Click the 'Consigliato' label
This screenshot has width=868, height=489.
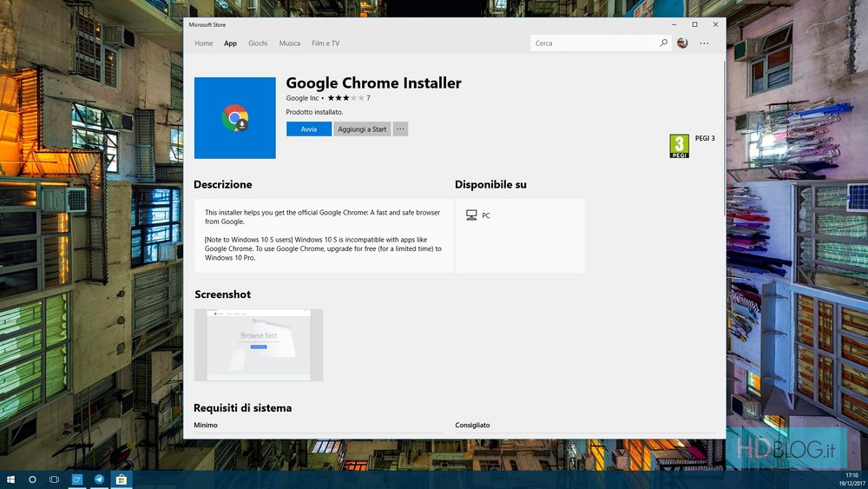tap(472, 426)
